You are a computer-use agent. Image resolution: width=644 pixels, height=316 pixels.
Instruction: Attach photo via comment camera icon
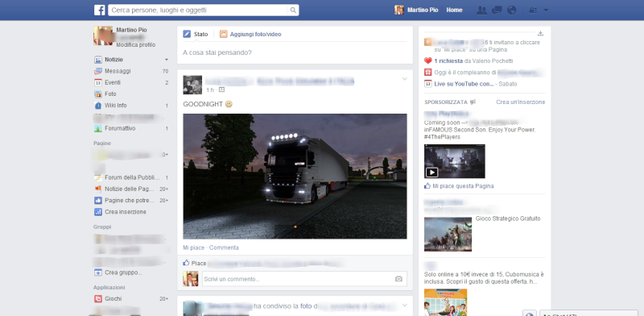(x=398, y=279)
